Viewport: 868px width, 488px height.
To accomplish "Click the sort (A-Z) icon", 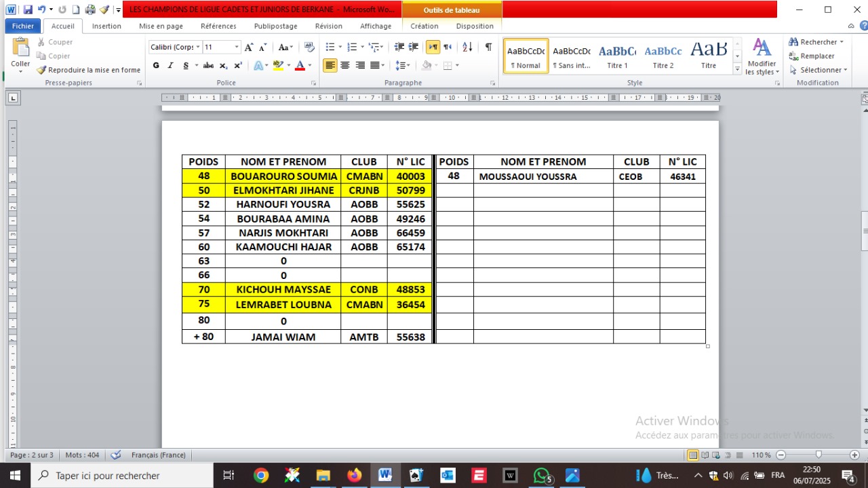I will pyautogui.click(x=467, y=47).
